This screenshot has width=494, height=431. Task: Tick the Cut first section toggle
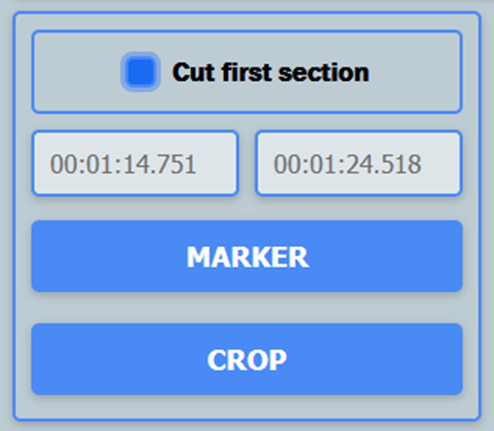point(140,72)
